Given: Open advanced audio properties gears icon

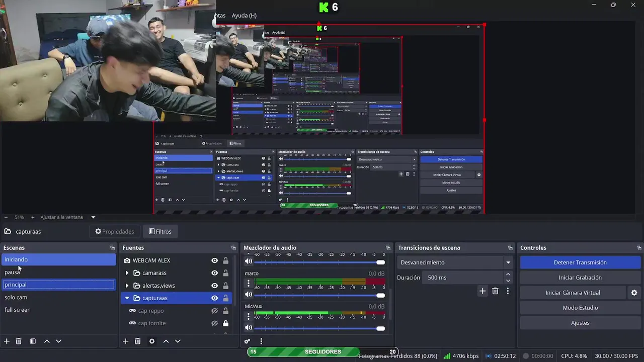Looking at the screenshot, I should pyautogui.click(x=247, y=341).
